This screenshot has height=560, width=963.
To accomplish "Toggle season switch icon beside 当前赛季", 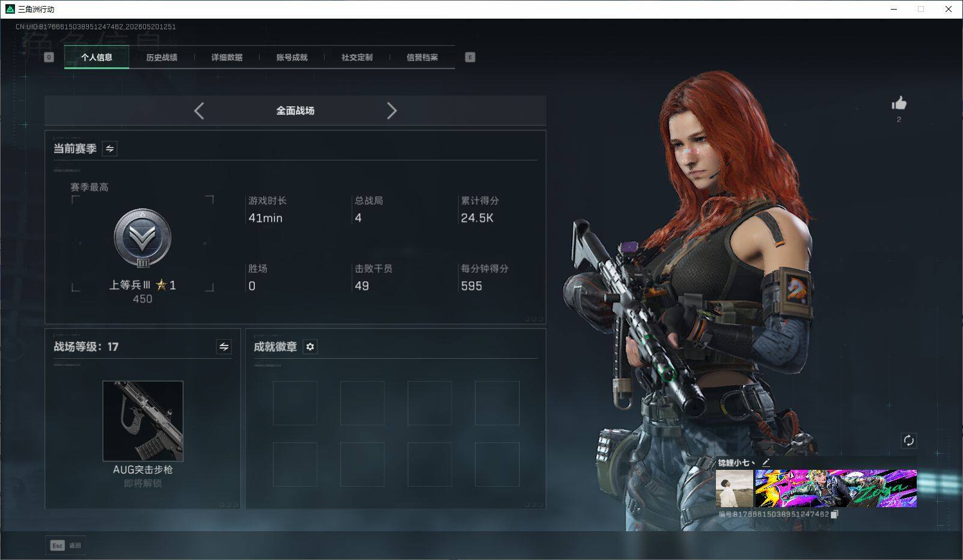I will [x=109, y=148].
